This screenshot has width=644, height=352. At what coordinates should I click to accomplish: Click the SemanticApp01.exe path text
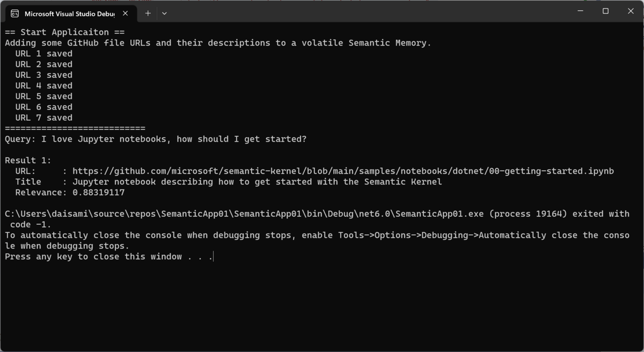(x=244, y=214)
